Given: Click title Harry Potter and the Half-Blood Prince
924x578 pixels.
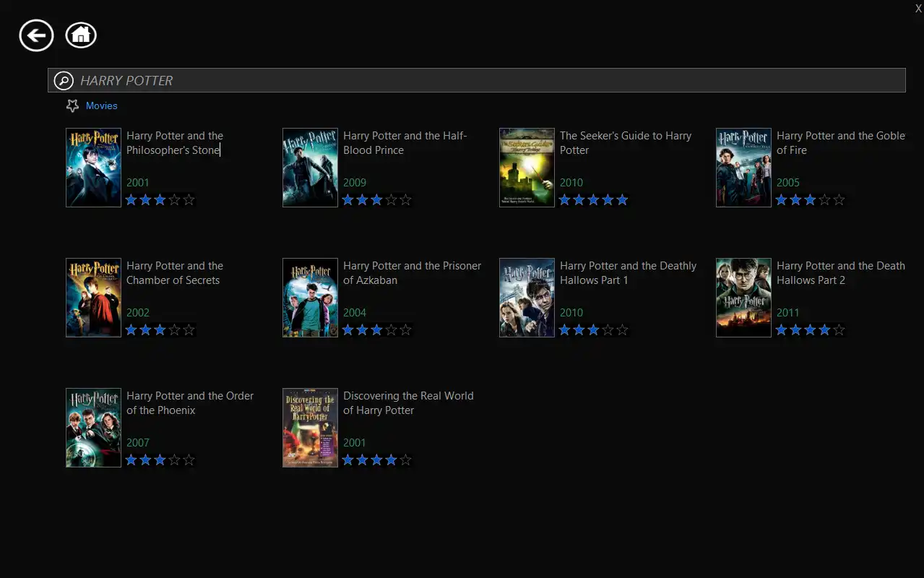Looking at the screenshot, I should pyautogui.click(x=405, y=143).
